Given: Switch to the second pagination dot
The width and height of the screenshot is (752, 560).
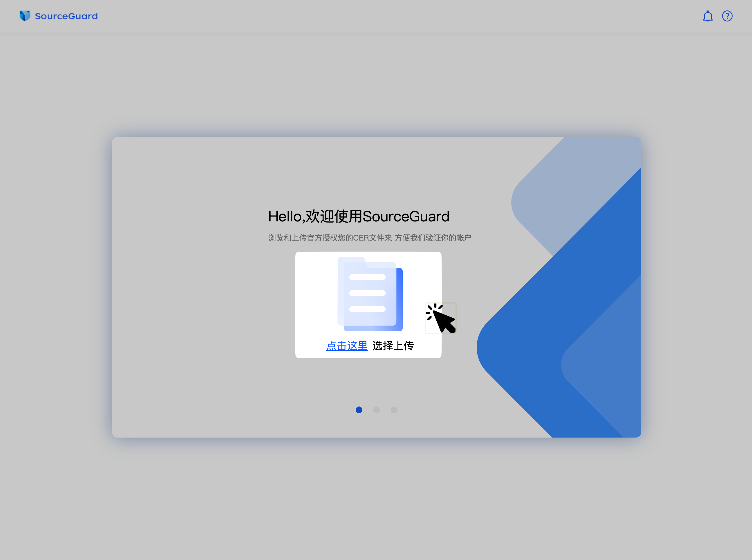Looking at the screenshot, I should coord(377,410).
